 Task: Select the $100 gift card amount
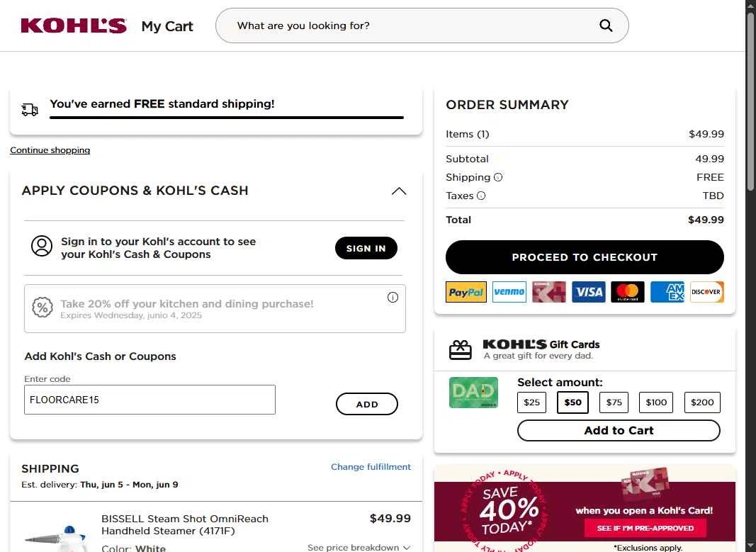point(655,402)
